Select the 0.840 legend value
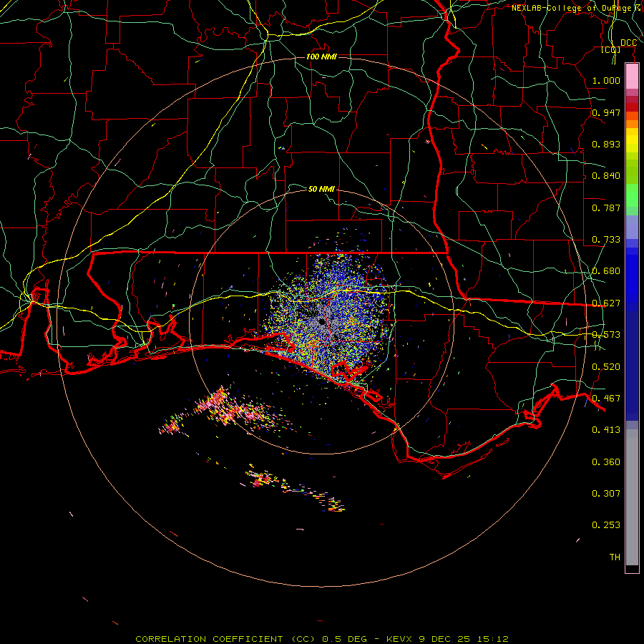 point(606,176)
